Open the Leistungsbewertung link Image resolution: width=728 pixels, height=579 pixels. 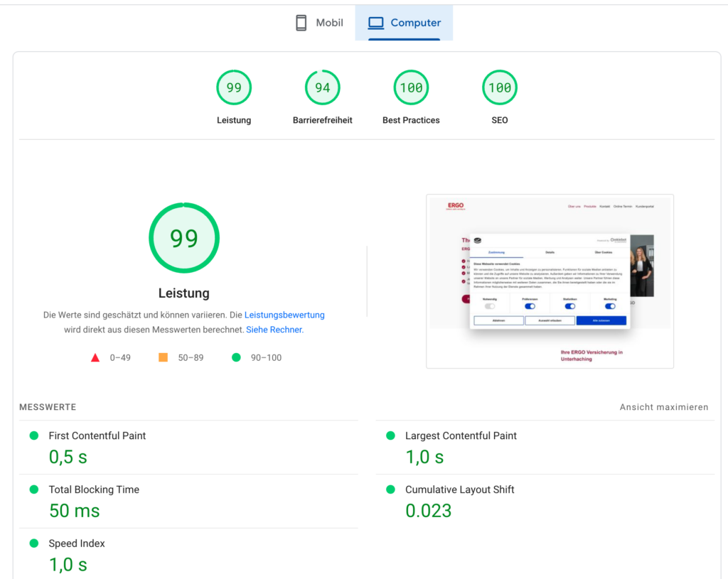click(284, 315)
